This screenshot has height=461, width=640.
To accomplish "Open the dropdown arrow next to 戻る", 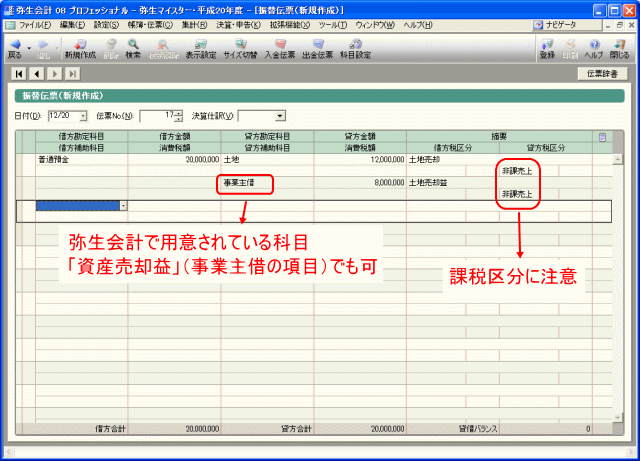I will 29,49.
